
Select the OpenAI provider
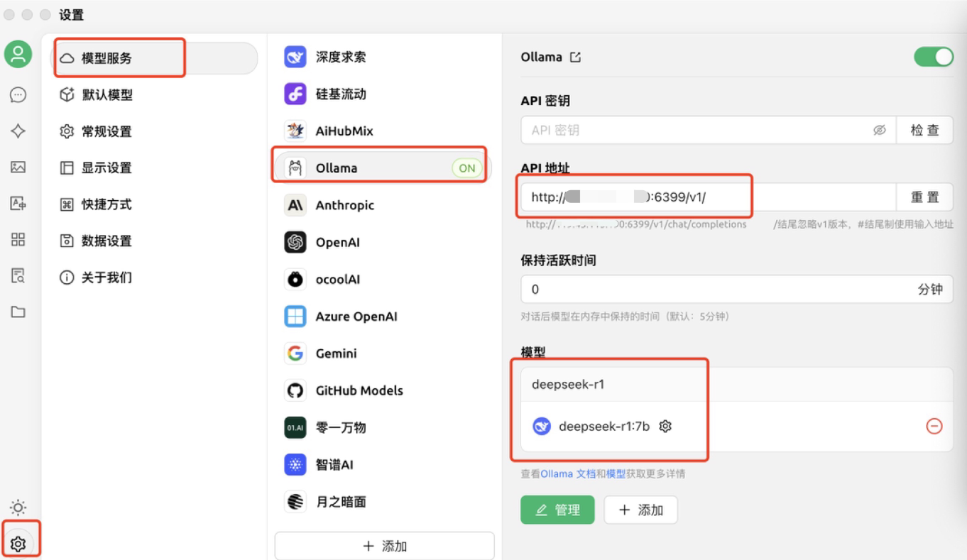coord(384,242)
